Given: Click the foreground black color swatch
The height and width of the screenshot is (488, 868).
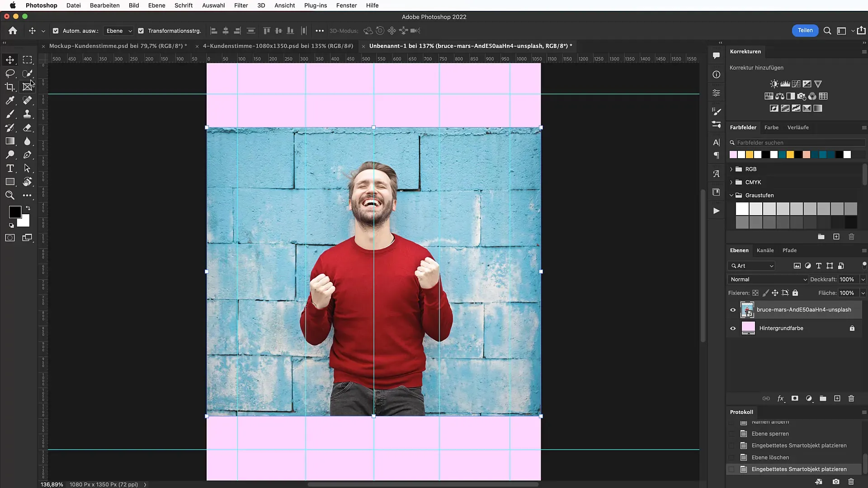Looking at the screenshot, I should click(15, 212).
